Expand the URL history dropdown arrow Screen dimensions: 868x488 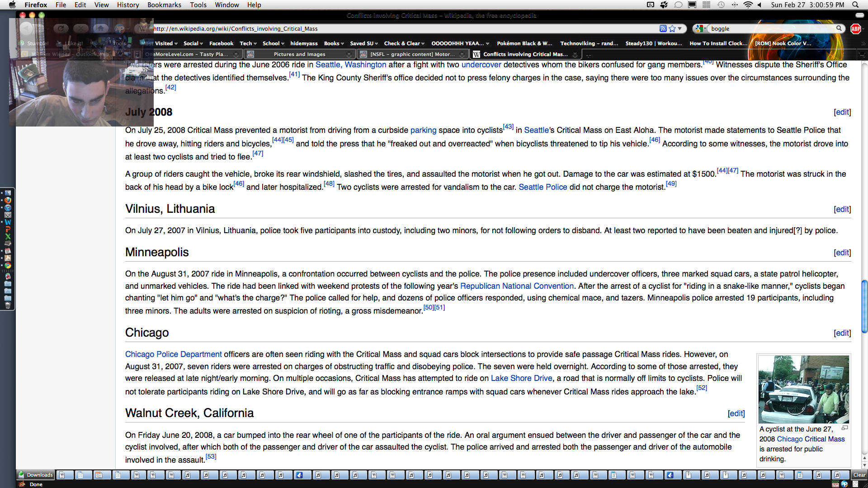tap(680, 28)
